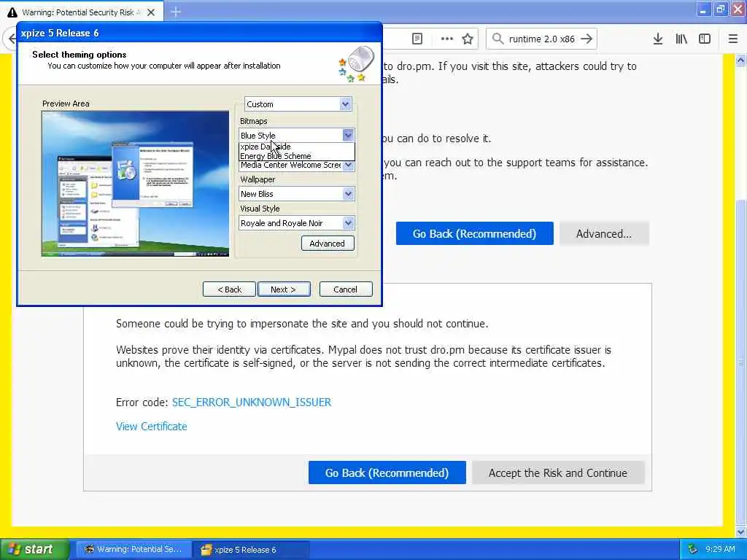Screen dimensions: 747x560
Task: Click the Select theming options heading
Action: [x=80, y=54]
